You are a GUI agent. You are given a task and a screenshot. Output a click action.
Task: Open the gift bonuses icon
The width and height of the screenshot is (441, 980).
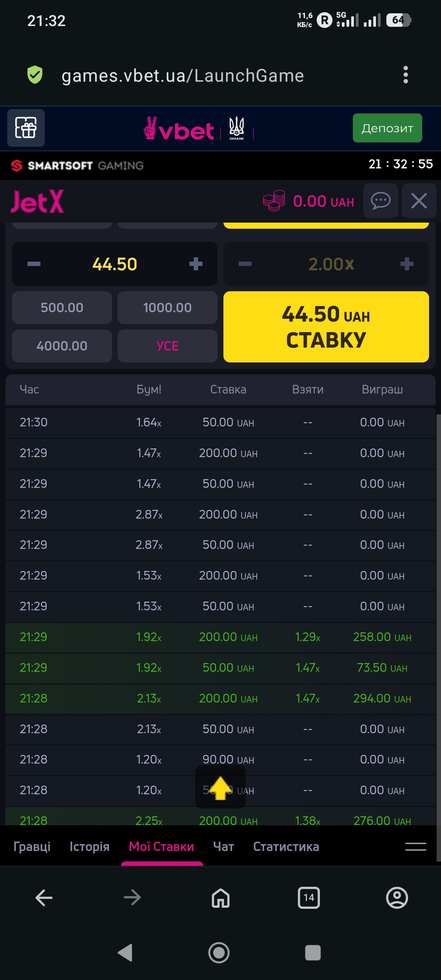pyautogui.click(x=26, y=128)
